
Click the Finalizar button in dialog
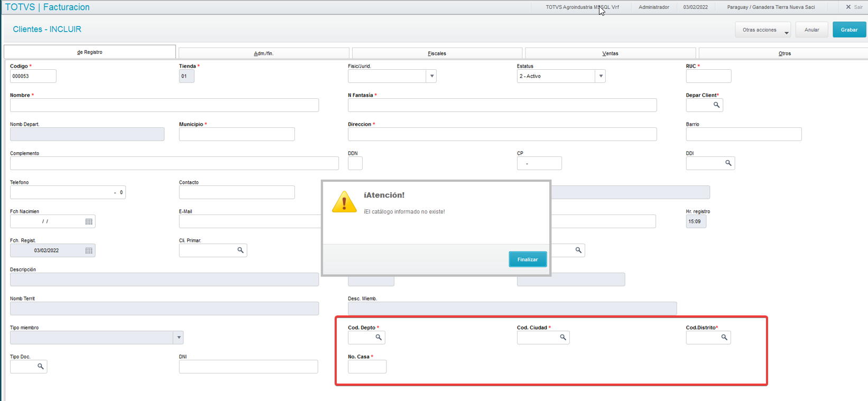(x=528, y=259)
